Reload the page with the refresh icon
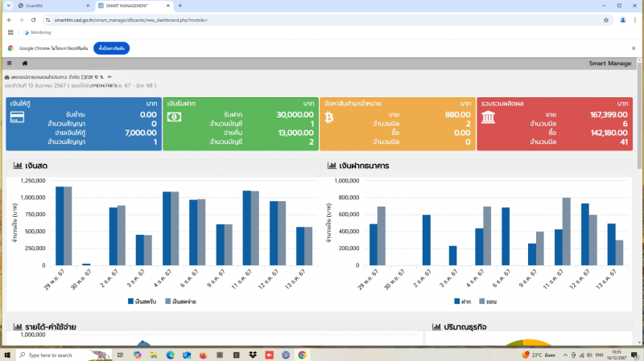 (x=33, y=19)
